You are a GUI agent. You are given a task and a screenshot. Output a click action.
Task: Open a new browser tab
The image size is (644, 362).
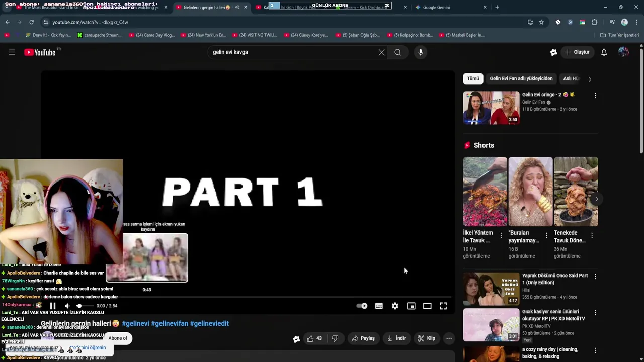click(x=497, y=7)
